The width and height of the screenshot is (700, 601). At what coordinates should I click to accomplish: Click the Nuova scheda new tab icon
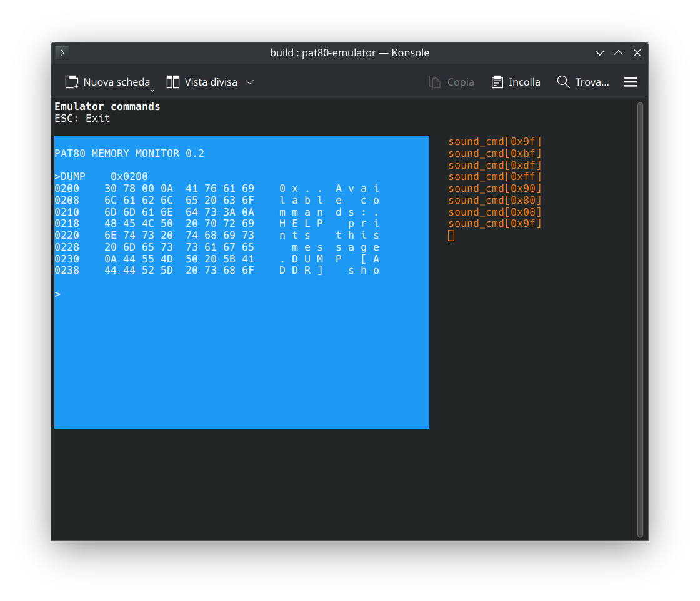72,82
